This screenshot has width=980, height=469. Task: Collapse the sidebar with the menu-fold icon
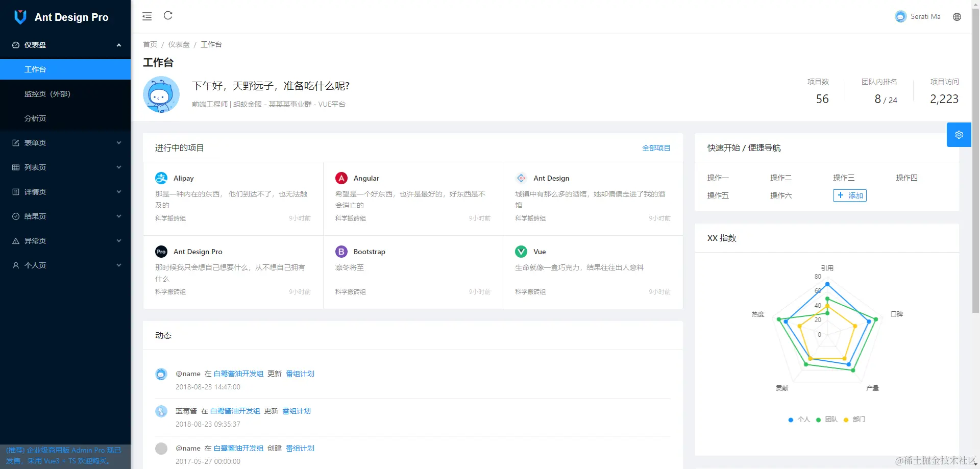coord(147,16)
